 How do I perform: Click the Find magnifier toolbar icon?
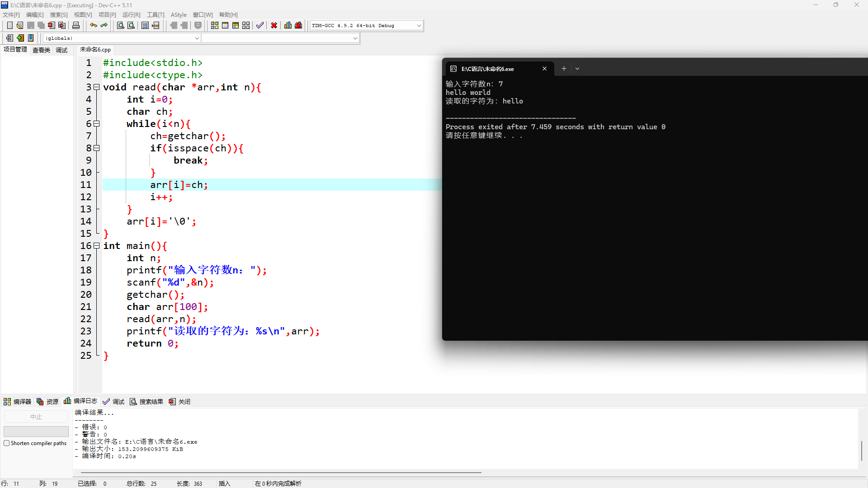point(120,25)
